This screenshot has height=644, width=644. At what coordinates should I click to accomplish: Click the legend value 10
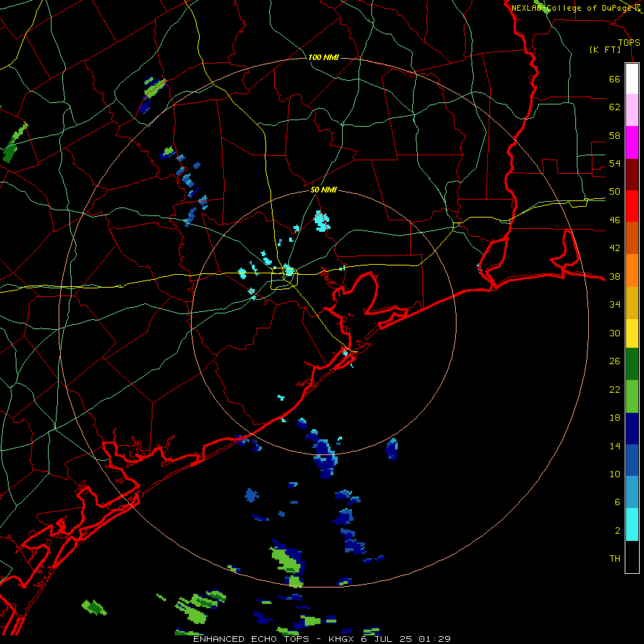(x=615, y=474)
